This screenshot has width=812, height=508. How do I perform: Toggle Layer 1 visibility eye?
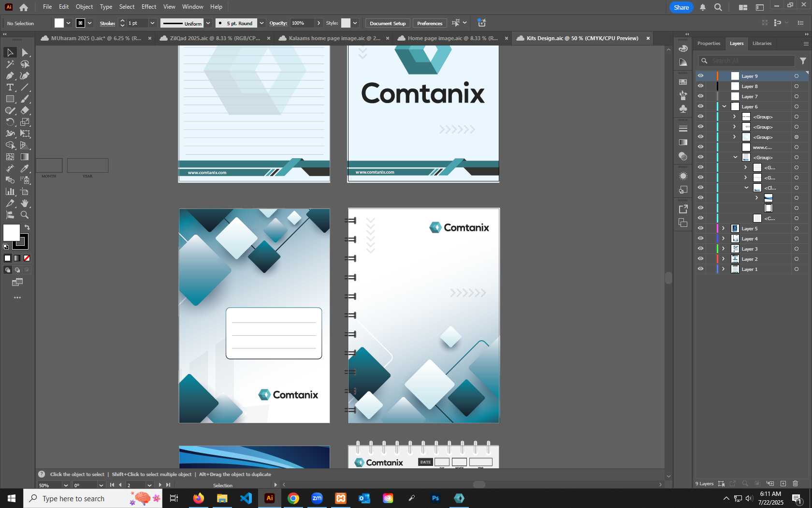click(700, 269)
